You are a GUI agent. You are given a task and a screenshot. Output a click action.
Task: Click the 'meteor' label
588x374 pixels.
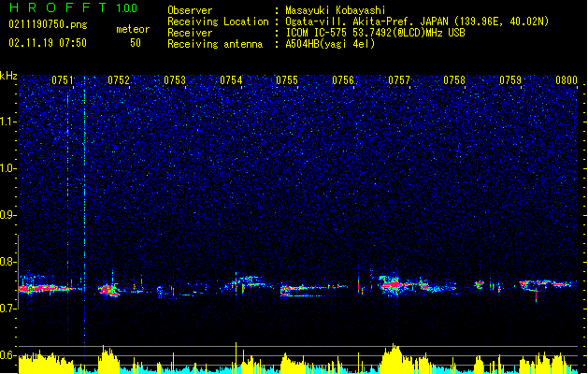[x=133, y=29]
